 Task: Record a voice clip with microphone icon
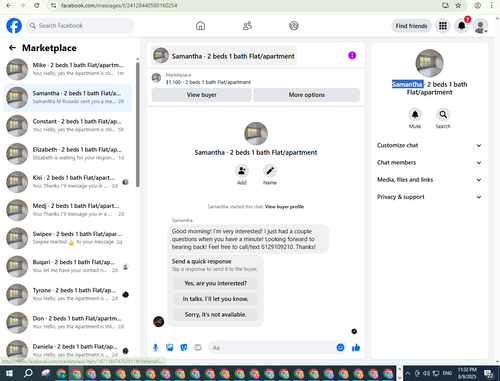tap(155, 348)
